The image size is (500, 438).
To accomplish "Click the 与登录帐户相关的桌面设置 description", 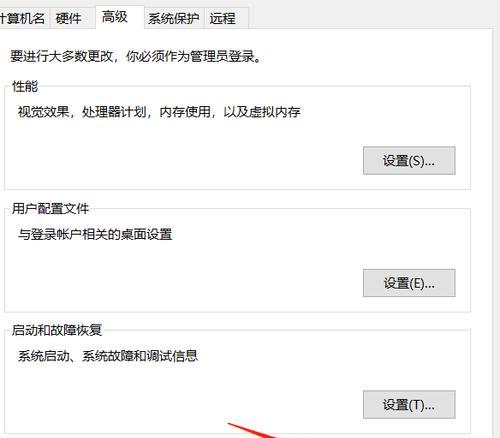I will coord(95,234).
